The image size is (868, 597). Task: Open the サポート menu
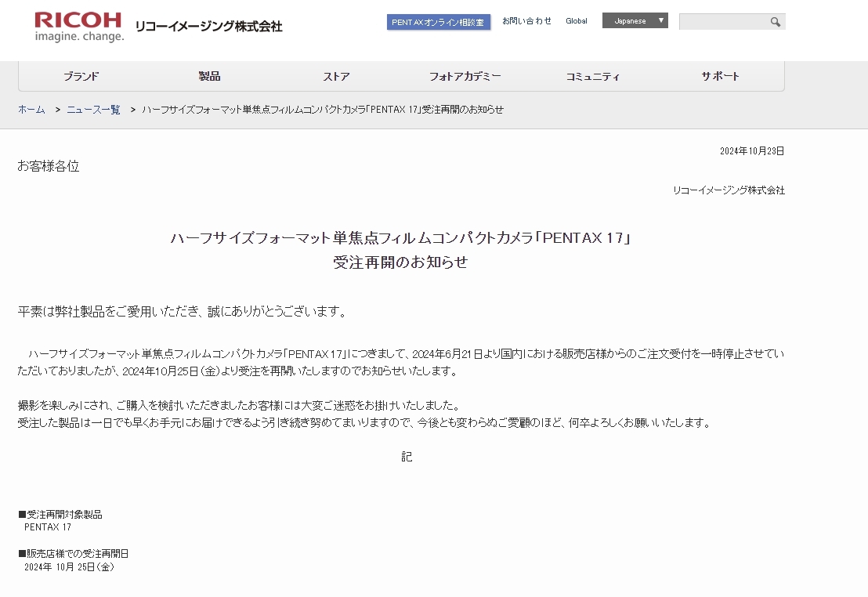720,77
